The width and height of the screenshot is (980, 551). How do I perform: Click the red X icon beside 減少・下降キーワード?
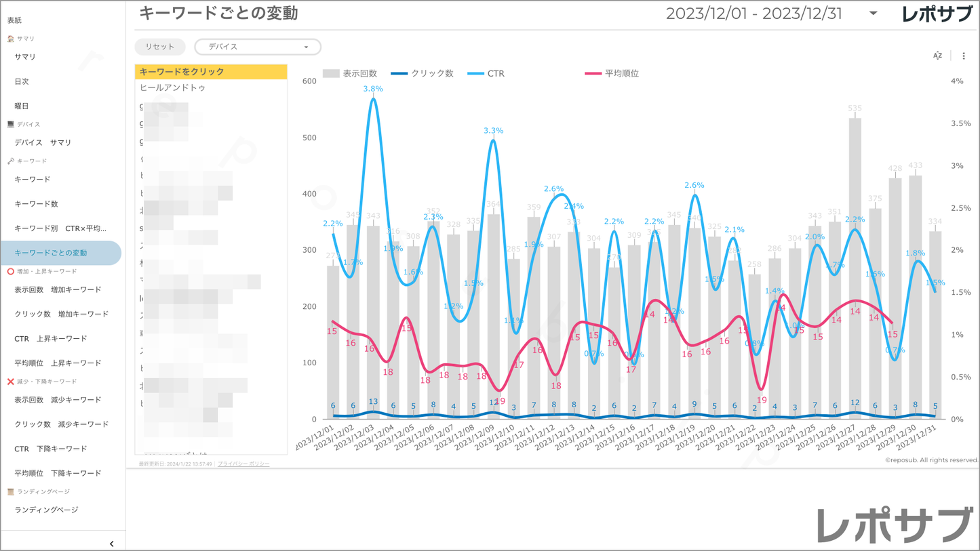pos(10,382)
